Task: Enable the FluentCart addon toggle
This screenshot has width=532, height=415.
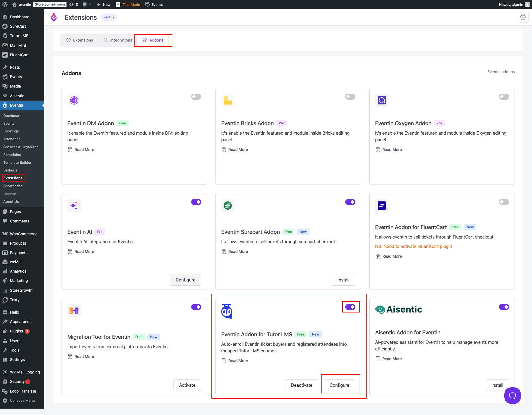Action: click(504, 202)
